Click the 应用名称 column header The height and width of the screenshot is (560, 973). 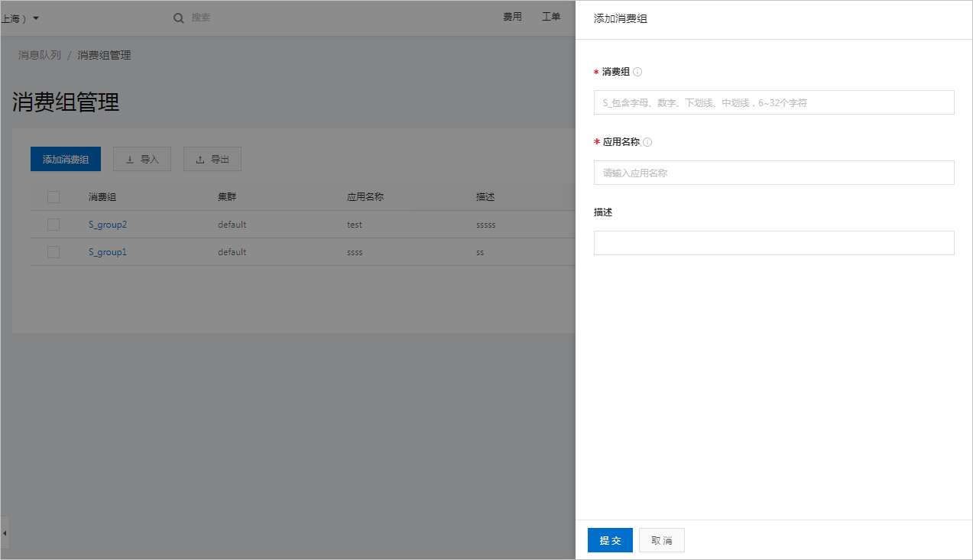tap(365, 197)
